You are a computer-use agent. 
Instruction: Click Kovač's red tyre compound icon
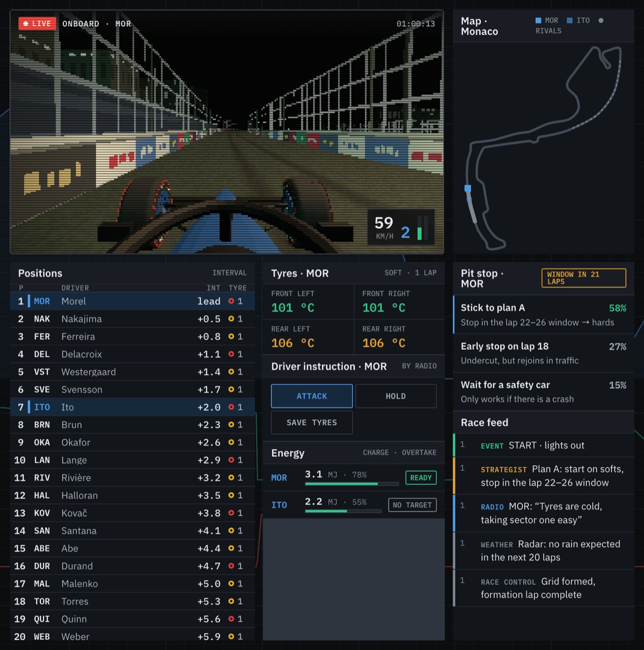231,513
